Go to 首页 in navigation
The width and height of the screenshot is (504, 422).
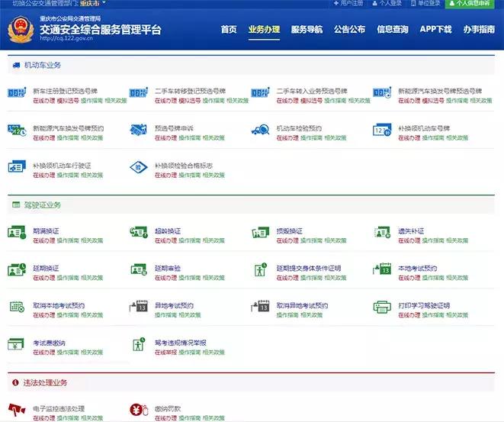[x=229, y=29]
